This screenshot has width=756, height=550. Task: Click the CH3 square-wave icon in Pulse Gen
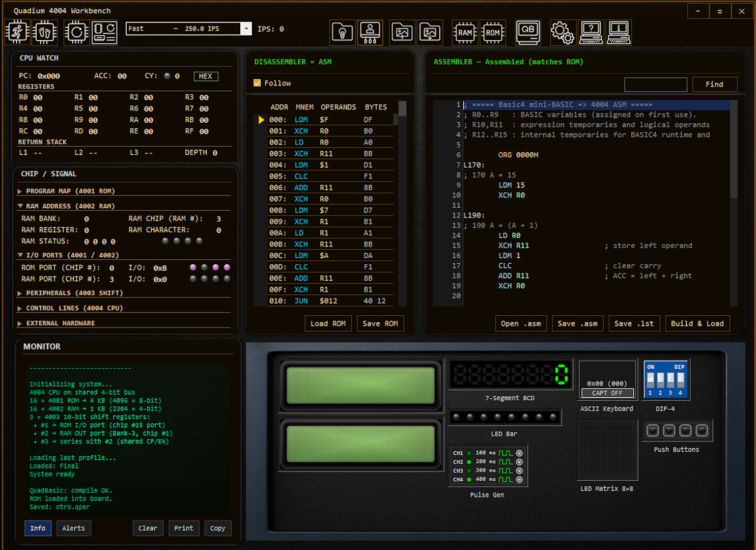point(506,471)
